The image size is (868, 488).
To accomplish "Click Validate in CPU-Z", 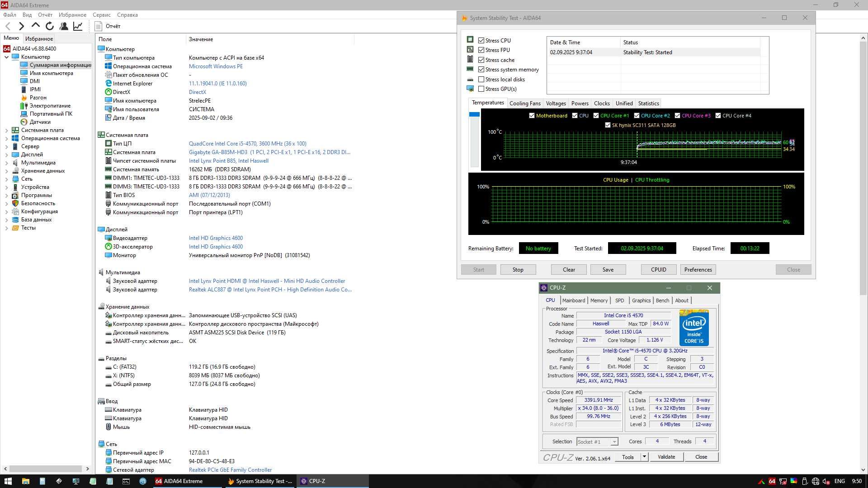I will coord(666,457).
